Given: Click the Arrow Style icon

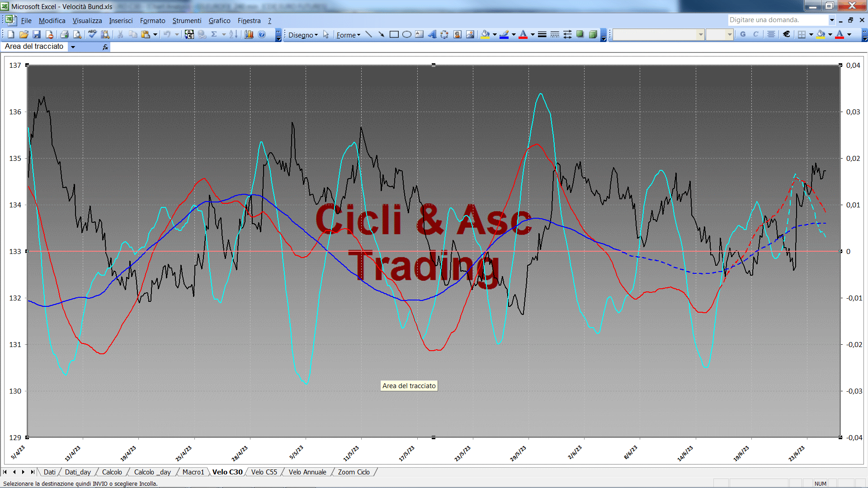Looking at the screenshot, I should click(x=567, y=34).
